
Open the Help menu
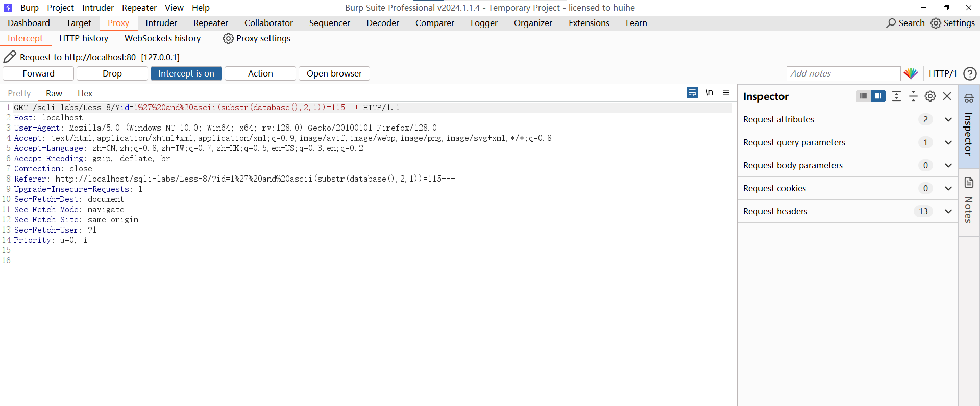[201, 8]
